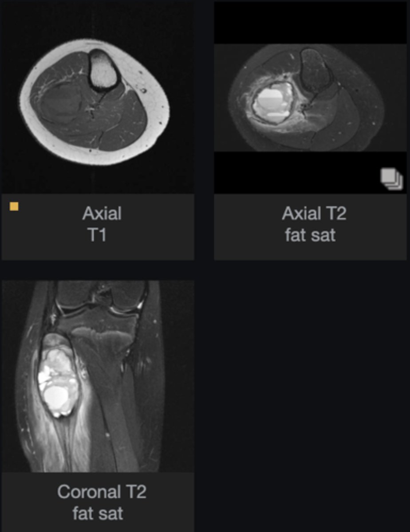Click the word "T1" under the first thumbnail

(98, 235)
